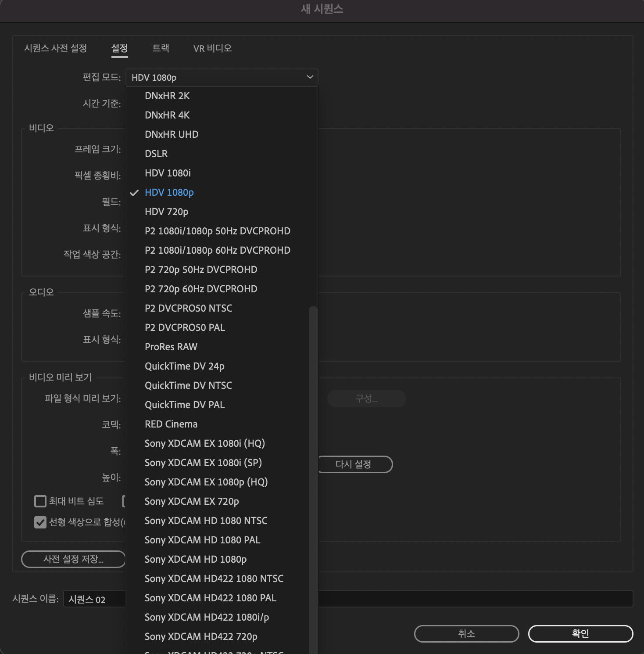Choose Sony XDCAM HD 1080 PAL
Image resolution: width=644 pixels, height=654 pixels.
point(218,540)
